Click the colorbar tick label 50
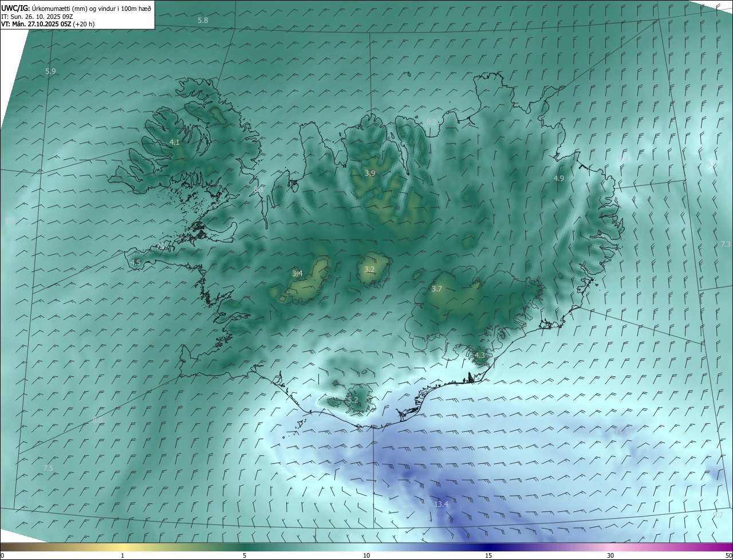The width and height of the screenshot is (733, 560). [728, 555]
